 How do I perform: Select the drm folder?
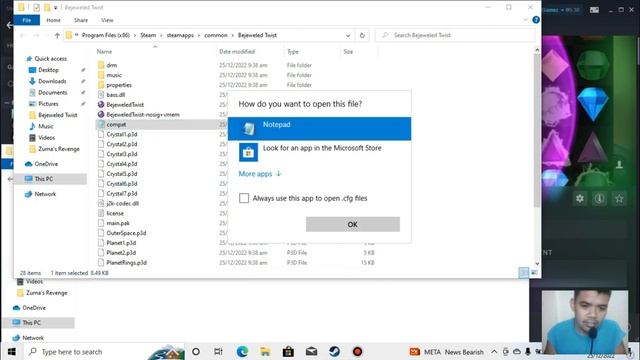tap(111, 65)
